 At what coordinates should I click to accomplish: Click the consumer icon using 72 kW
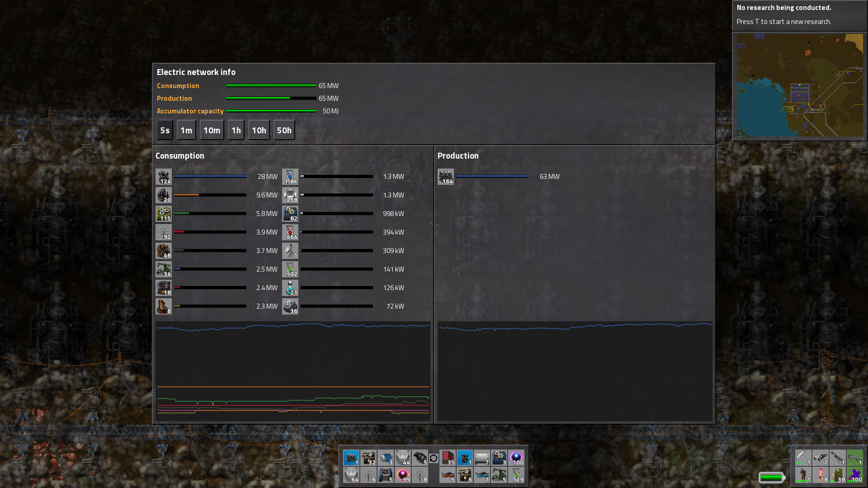(290, 306)
